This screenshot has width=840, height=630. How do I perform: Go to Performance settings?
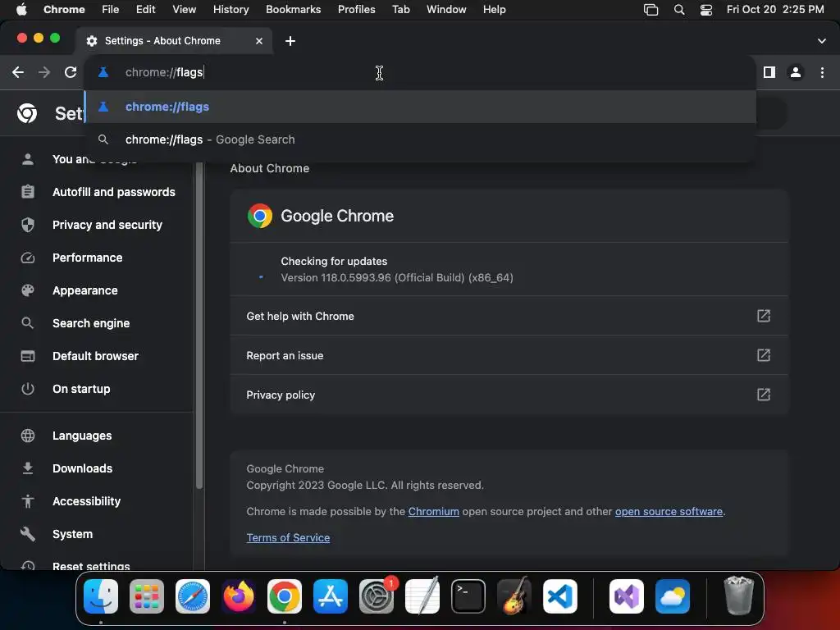[87, 258]
